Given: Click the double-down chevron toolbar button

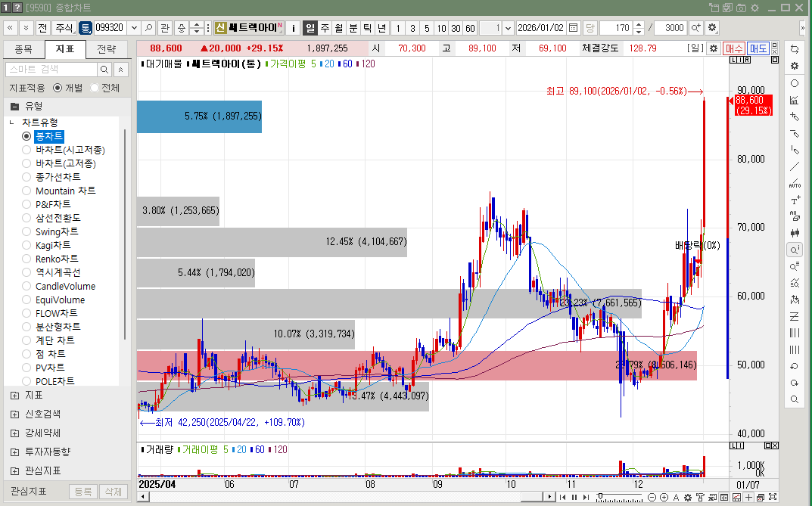Looking at the screenshot, I should coord(26,28).
